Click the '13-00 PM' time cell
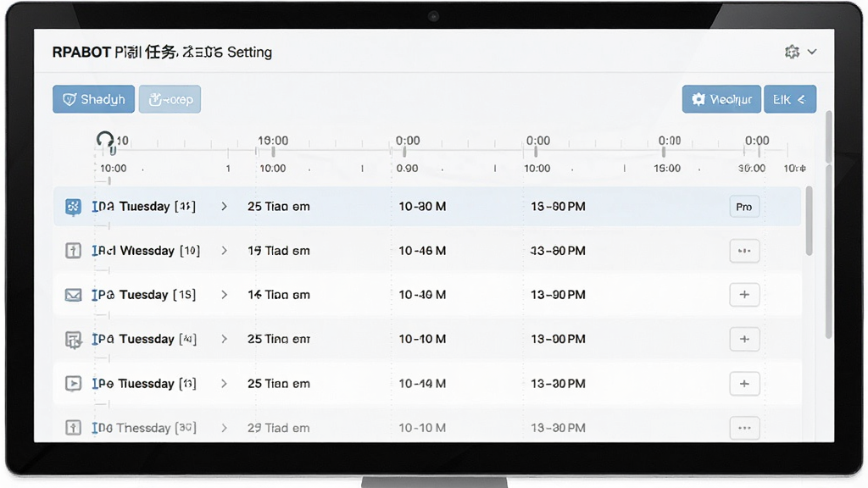This screenshot has width=868, height=488. pyautogui.click(x=558, y=339)
